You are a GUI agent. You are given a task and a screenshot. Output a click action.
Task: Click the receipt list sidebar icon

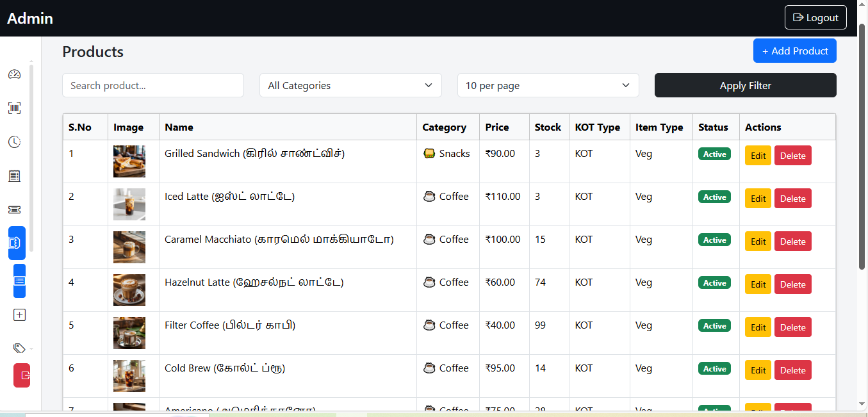coord(15,176)
